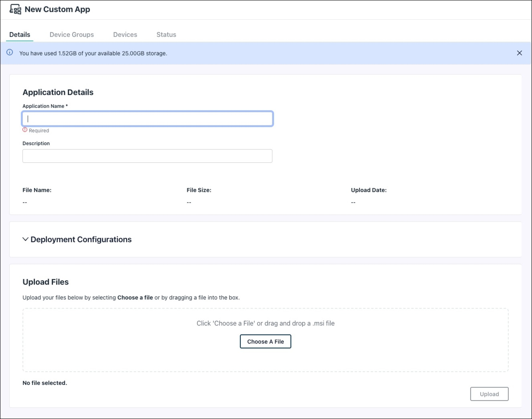Click the New Custom App header icon
This screenshot has height=419, width=532.
pos(15,9)
